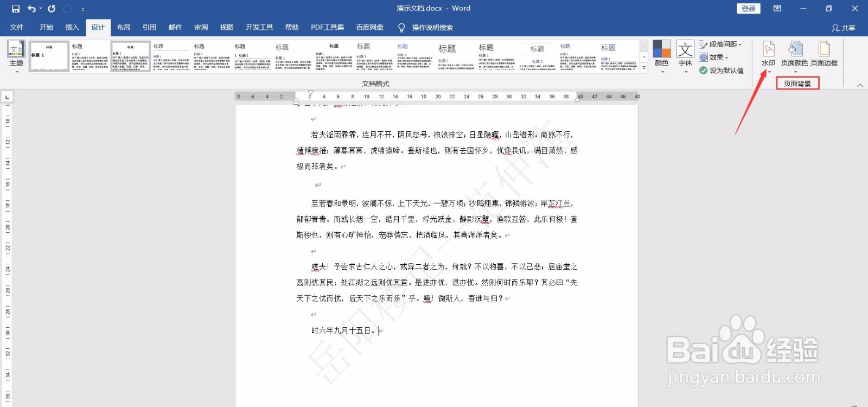
Task: Open the 页面颜色 page color picker
Action: [x=795, y=56]
